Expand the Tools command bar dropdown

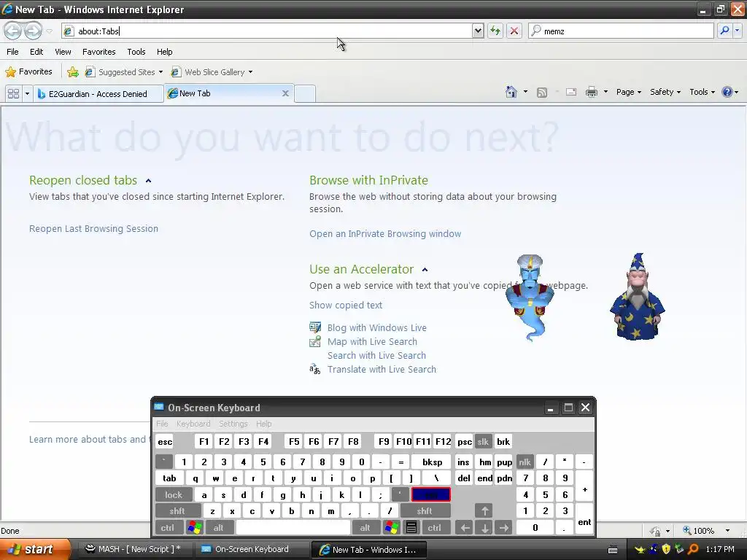coord(703,92)
